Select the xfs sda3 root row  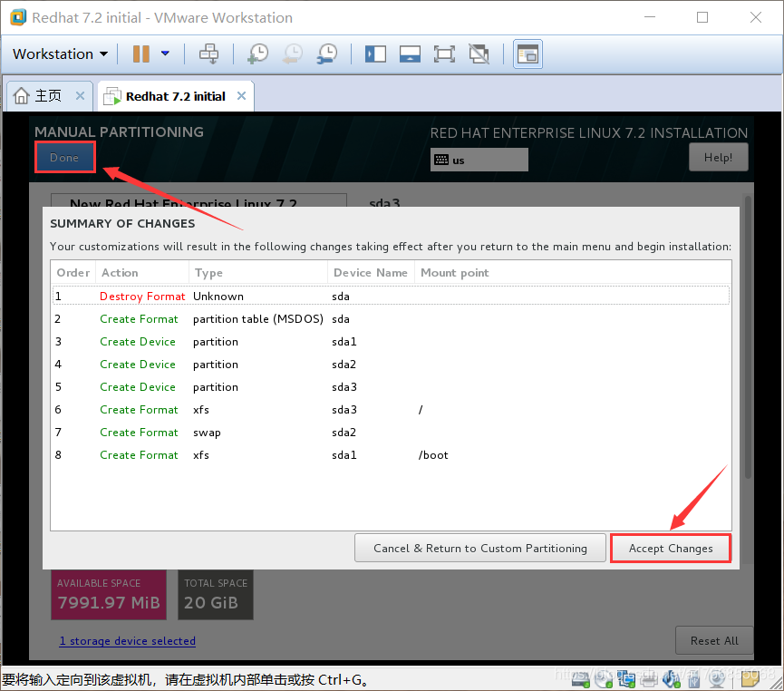[x=391, y=409]
